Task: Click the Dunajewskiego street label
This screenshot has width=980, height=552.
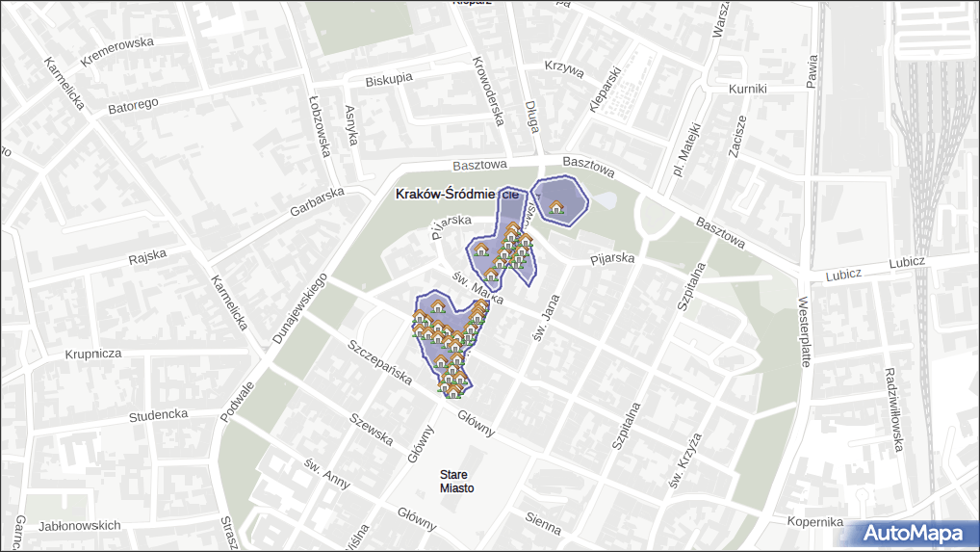Action: tap(300, 308)
